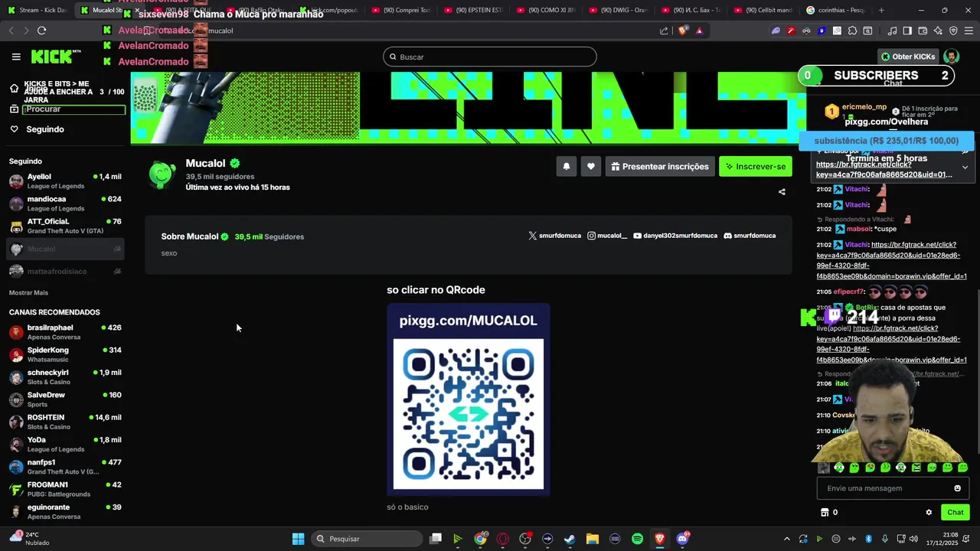Click browser share icon in address bar
The width and height of the screenshot is (980, 551).
(664, 31)
